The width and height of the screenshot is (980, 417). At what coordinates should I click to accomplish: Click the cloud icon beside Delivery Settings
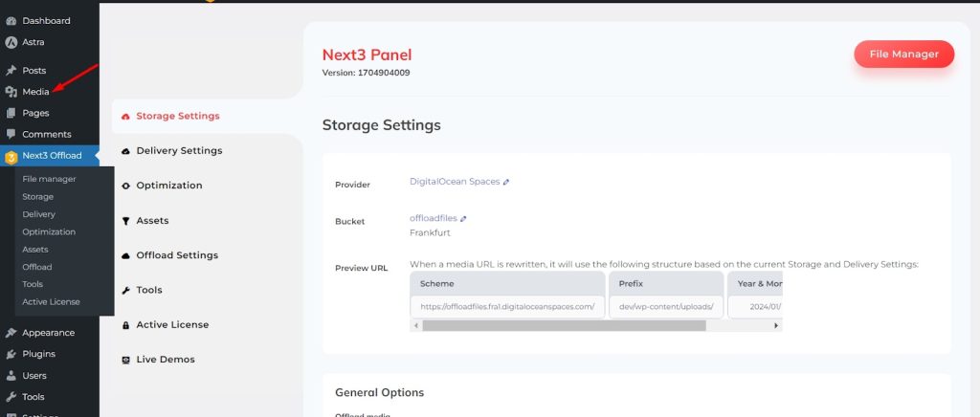(x=125, y=151)
